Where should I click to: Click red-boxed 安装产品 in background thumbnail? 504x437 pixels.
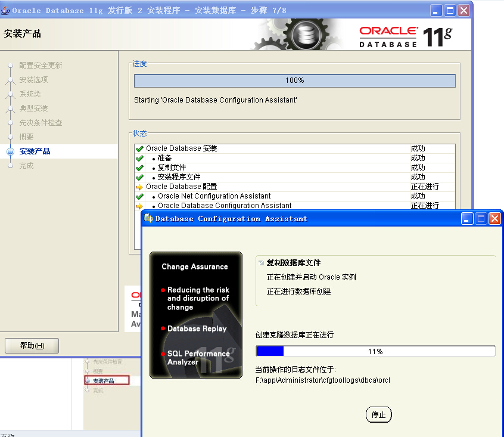coord(107,380)
